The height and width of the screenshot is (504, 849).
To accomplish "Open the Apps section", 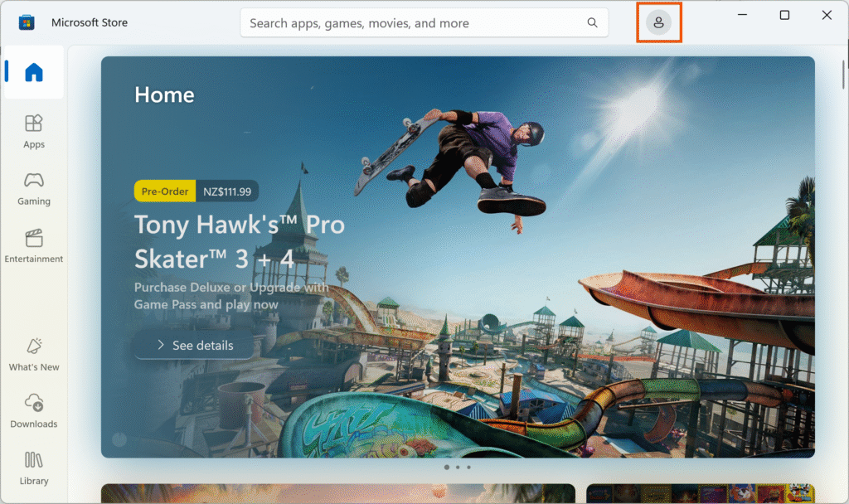I will tap(33, 132).
